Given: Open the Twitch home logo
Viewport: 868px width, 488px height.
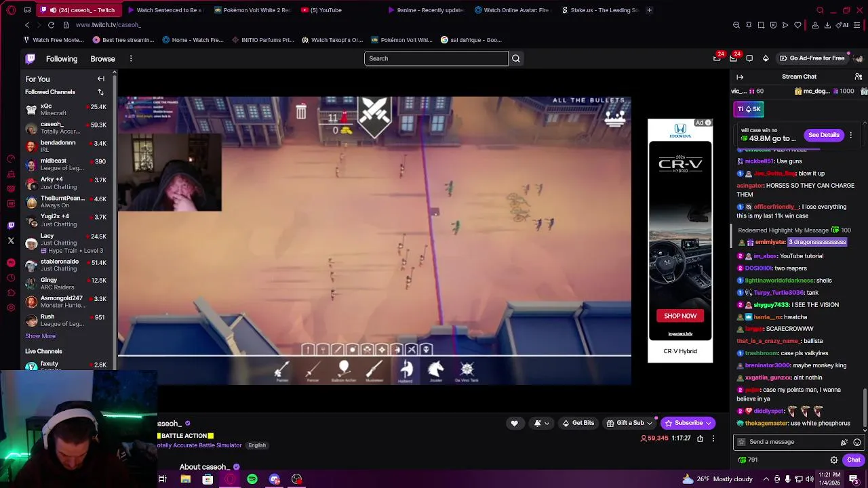Looking at the screenshot, I should (x=31, y=59).
